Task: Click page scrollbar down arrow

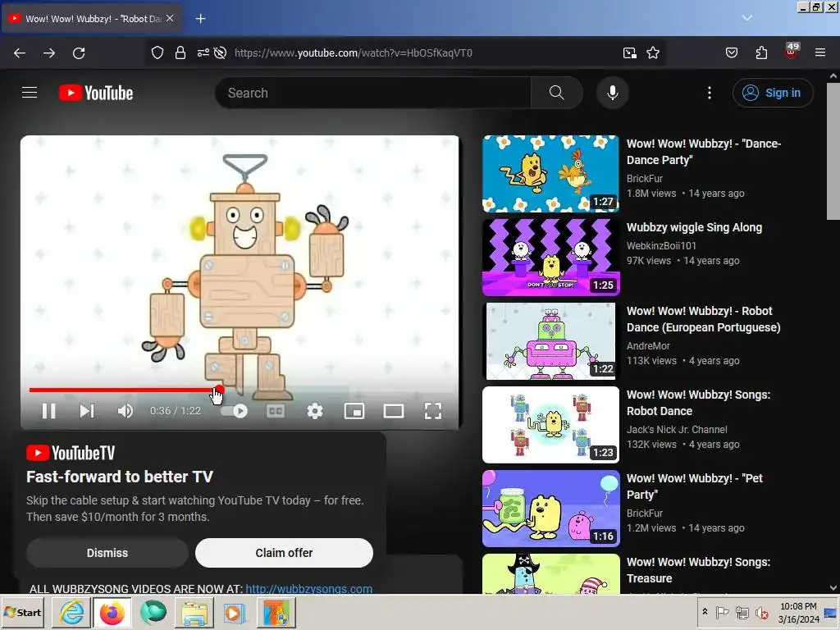Action: (833, 588)
